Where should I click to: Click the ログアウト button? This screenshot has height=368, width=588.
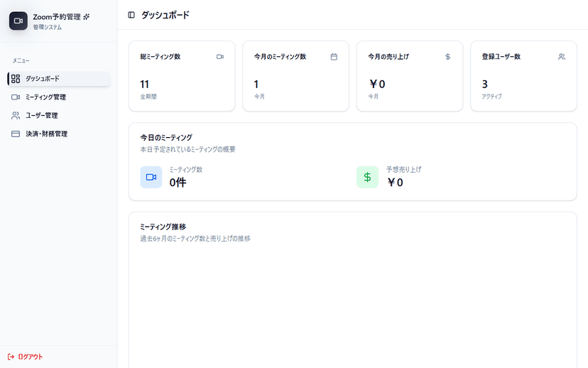pyautogui.click(x=25, y=357)
